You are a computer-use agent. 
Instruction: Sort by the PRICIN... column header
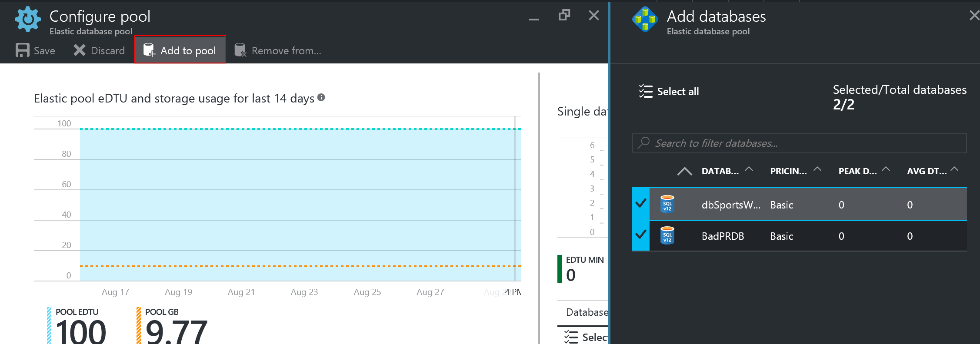[788, 171]
